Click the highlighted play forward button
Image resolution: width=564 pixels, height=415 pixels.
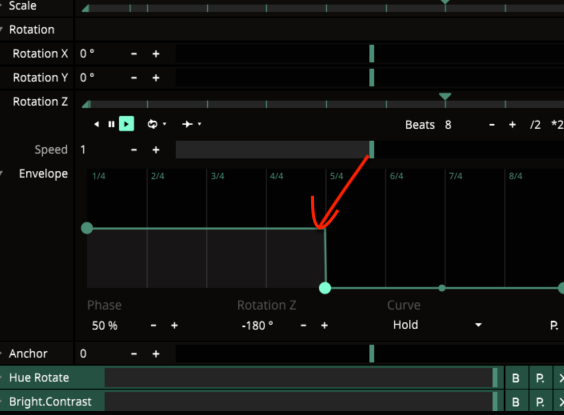point(126,124)
